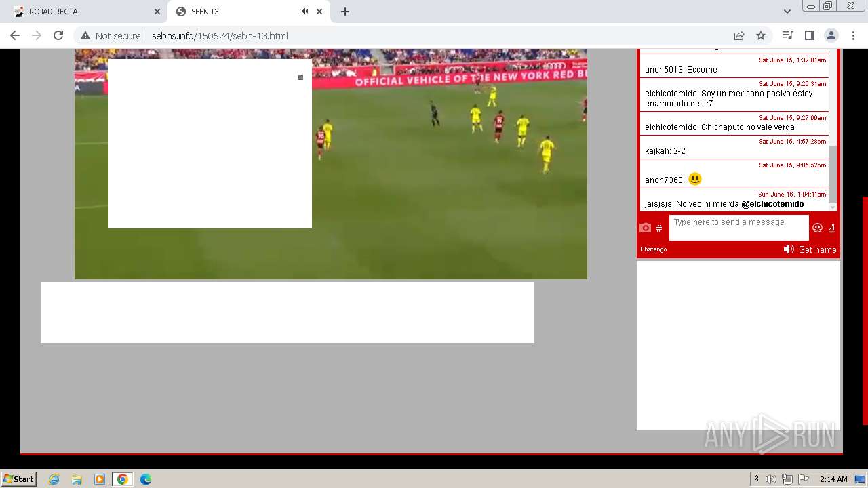Open a new browser tab
Image resolution: width=868 pixels, height=488 pixels.
[x=345, y=12]
